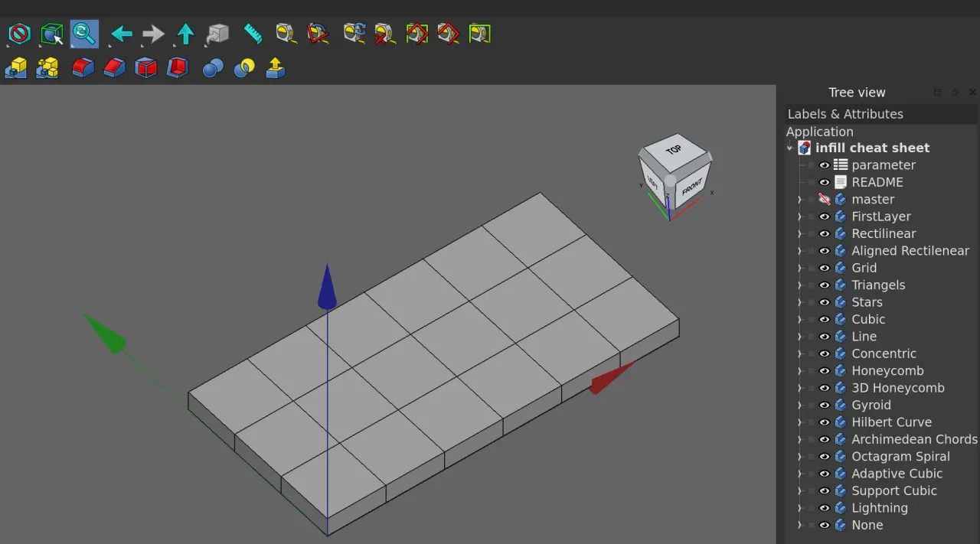Switch to the Labels & Attributes tab

(845, 113)
